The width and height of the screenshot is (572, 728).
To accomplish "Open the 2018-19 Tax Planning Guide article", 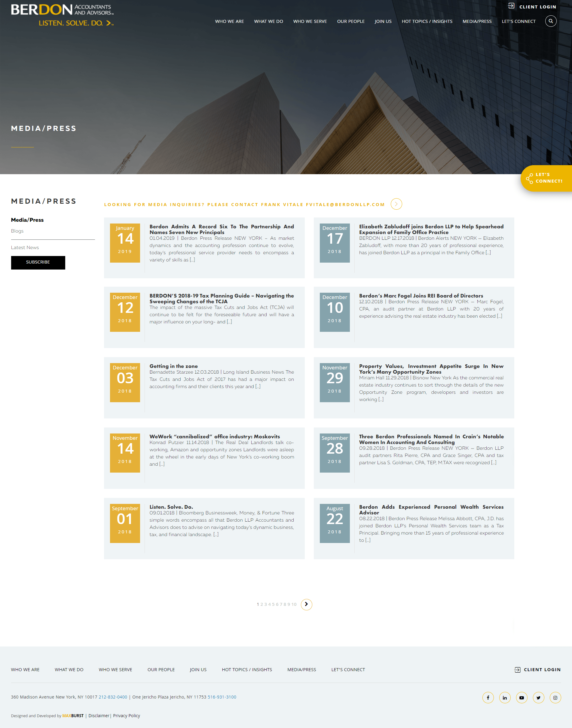I will coord(222,299).
